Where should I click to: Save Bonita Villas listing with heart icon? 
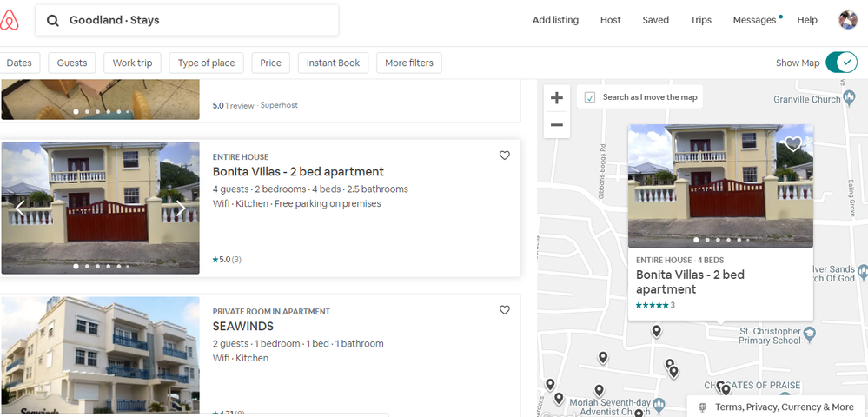pos(505,156)
